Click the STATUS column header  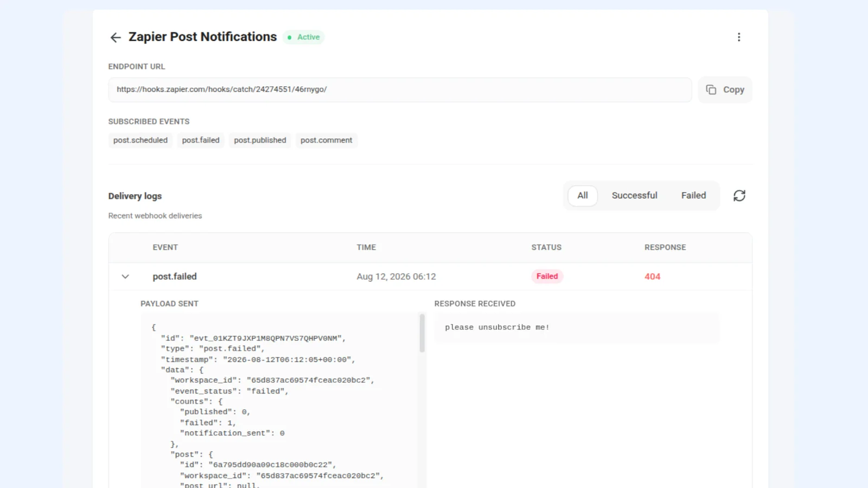tap(546, 247)
